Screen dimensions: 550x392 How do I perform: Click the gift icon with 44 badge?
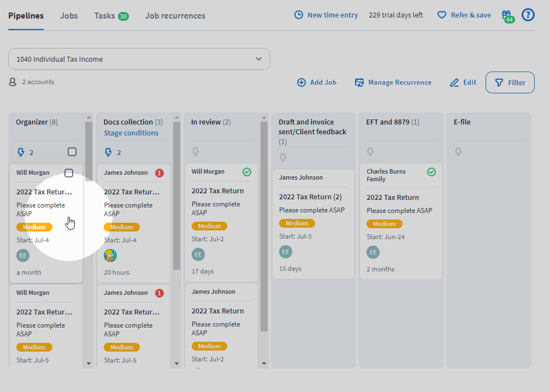pyautogui.click(x=507, y=15)
